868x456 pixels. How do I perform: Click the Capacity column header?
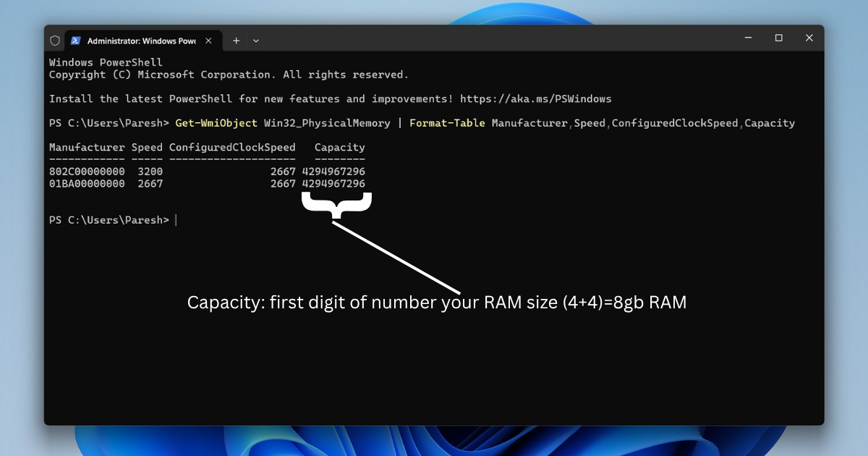tap(339, 148)
